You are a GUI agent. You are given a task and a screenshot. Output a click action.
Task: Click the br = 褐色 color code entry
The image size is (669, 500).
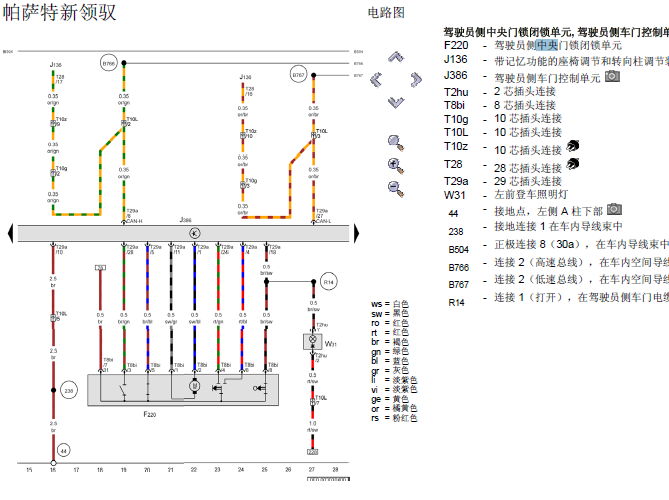(390, 342)
